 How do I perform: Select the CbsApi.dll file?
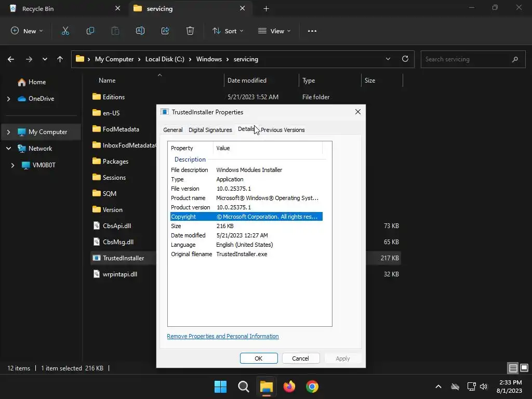(117, 226)
